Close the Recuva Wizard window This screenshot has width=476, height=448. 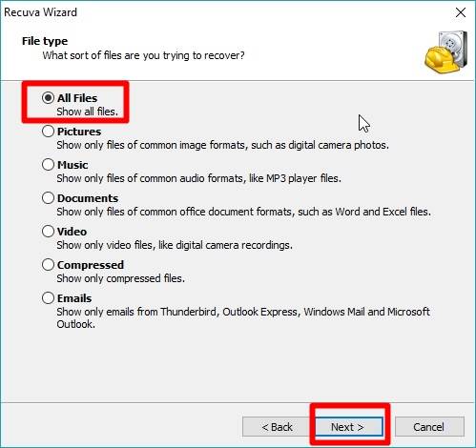pos(461,12)
